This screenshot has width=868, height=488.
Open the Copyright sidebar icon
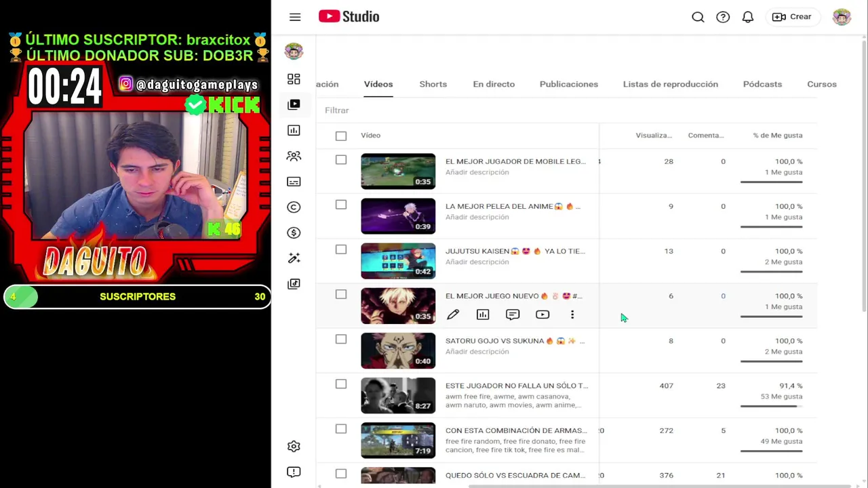pos(294,207)
